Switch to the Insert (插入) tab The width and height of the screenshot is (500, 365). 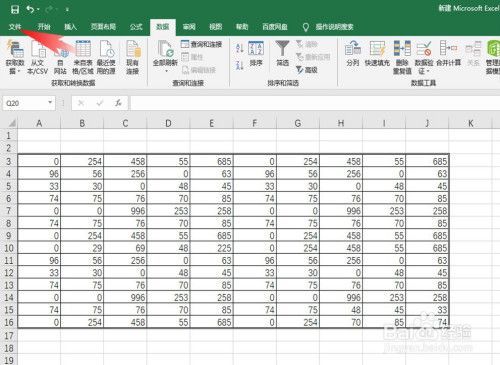tap(70, 27)
